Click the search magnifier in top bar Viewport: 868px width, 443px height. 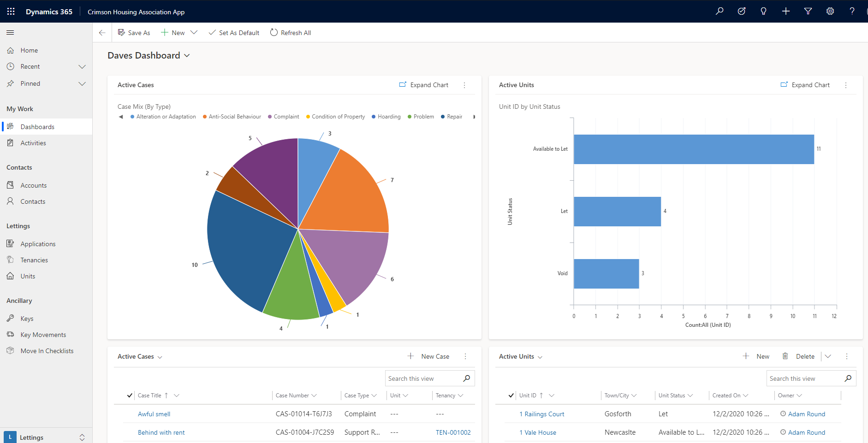coord(719,12)
